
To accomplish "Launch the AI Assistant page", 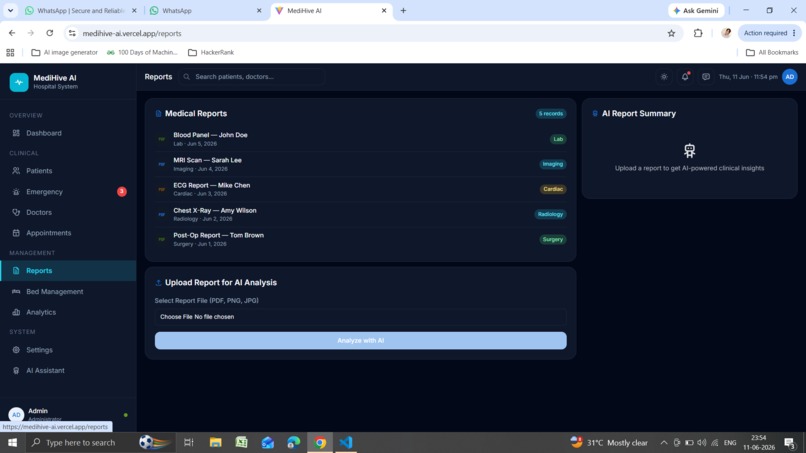I will [68, 370].
